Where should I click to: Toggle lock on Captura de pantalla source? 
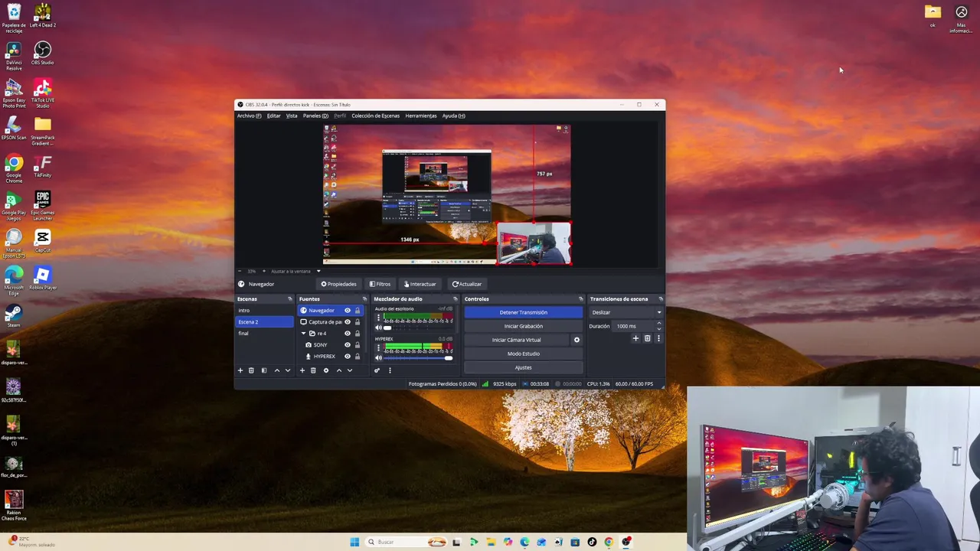pyautogui.click(x=357, y=322)
